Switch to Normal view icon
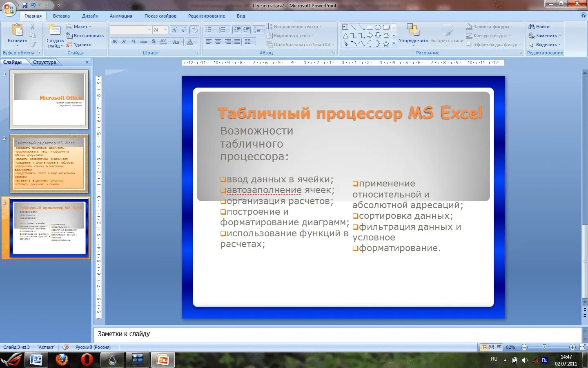Viewport: 588px width, 368px height. [484, 347]
